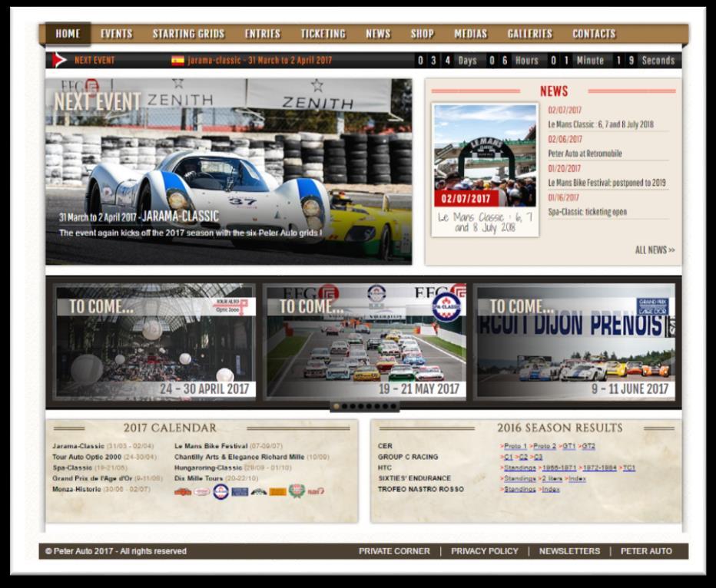The image size is (716, 588).
Task: Click NEWS in the top navigation
Action: (378, 34)
